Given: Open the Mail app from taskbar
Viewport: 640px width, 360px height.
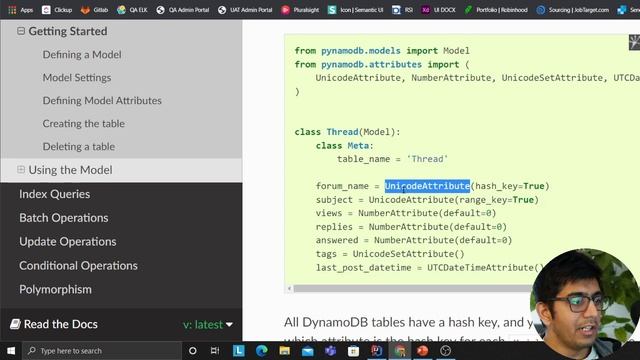Looking at the screenshot, I should [308, 351].
